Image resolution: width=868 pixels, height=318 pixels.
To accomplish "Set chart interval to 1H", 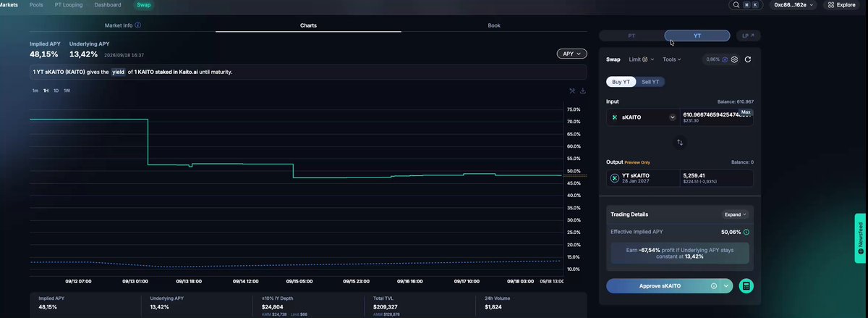I will [46, 91].
